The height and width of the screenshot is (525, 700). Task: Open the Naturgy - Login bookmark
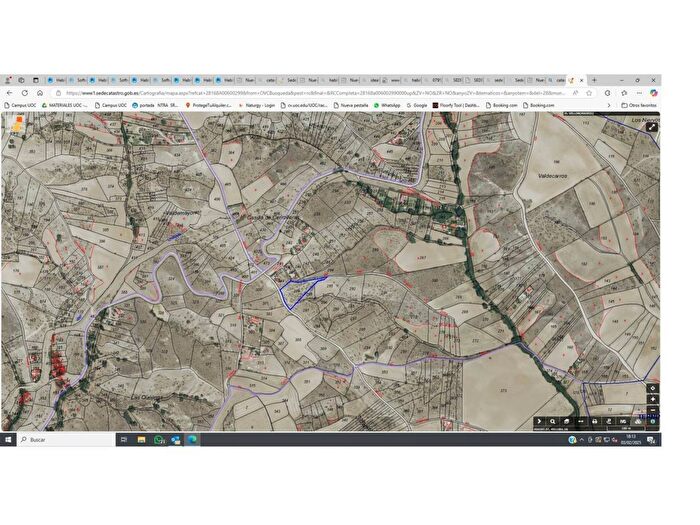[257, 105]
